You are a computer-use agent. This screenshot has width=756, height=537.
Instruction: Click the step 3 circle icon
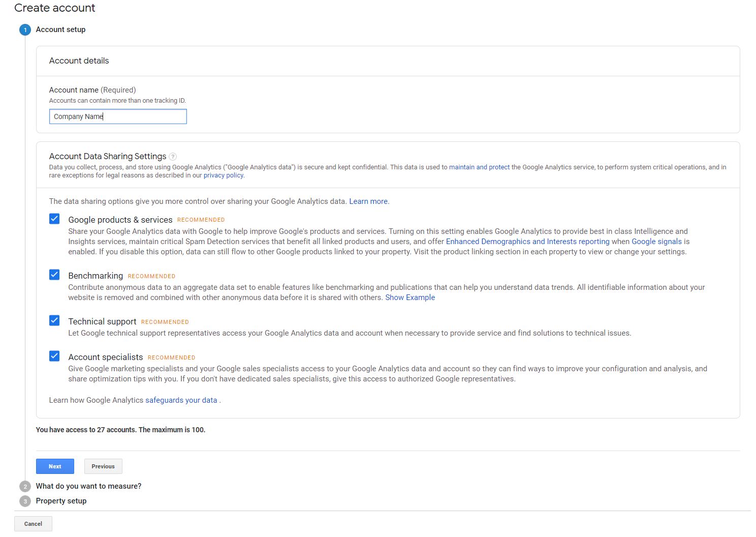coord(25,501)
